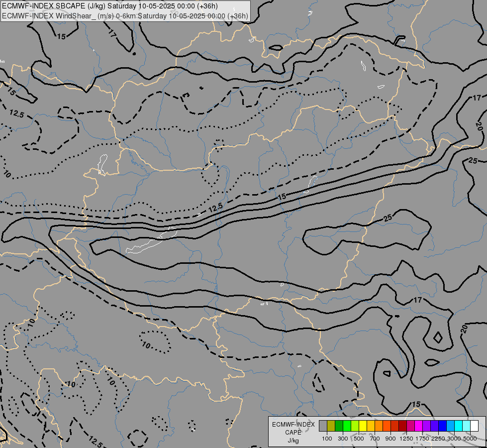Screen dimensions: 487x448
Task: Click the gray swatch in the CAPE legend
Action: (x=323, y=426)
